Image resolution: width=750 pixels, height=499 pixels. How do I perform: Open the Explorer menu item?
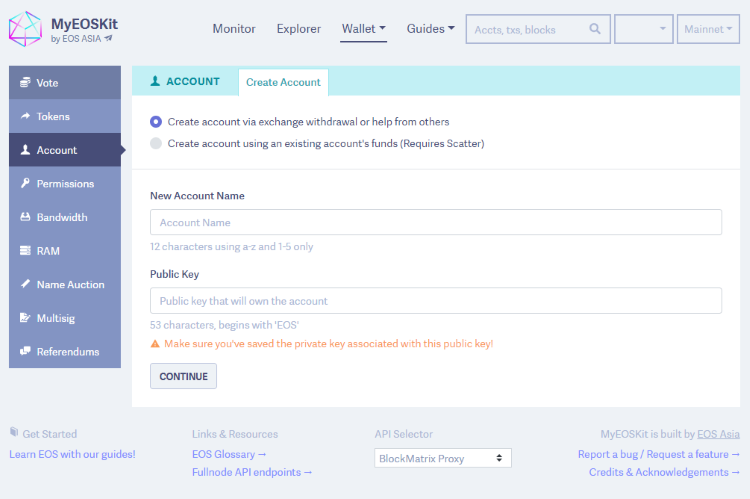[298, 29]
